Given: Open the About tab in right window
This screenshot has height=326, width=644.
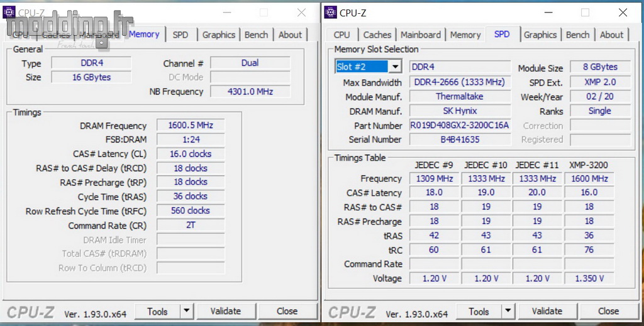Looking at the screenshot, I should pyautogui.click(x=612, y=35).
